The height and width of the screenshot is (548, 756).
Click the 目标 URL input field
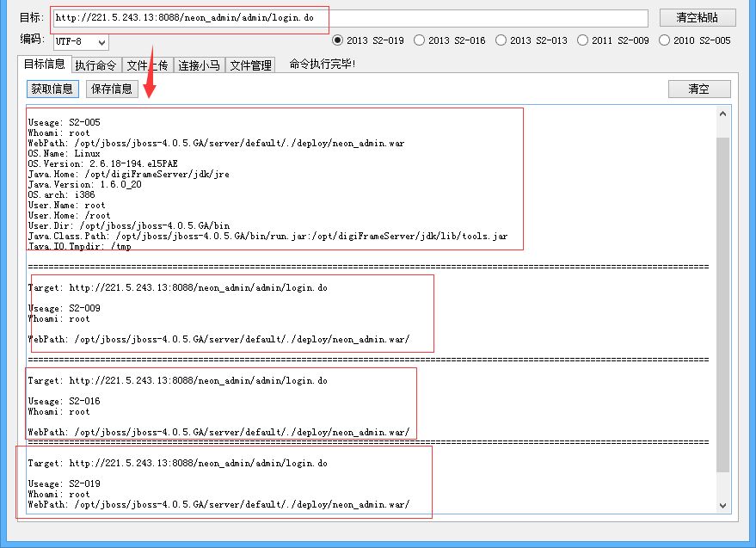pos(351,18)
